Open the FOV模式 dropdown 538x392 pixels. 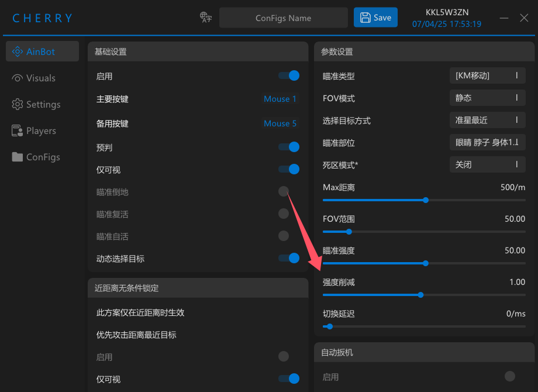[x=488, y=98]
